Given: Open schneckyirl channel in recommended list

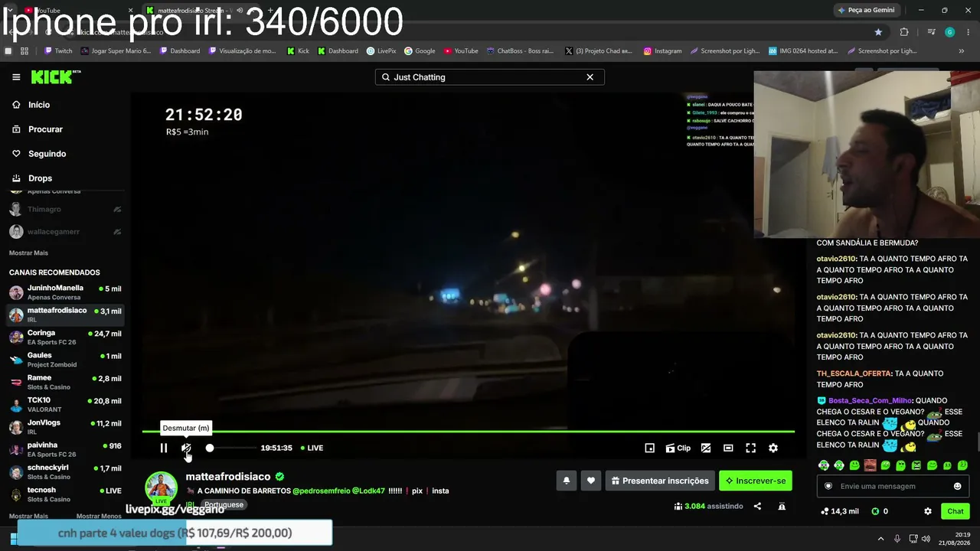Looking at the screenshot, I should click(x=65, y=471).
